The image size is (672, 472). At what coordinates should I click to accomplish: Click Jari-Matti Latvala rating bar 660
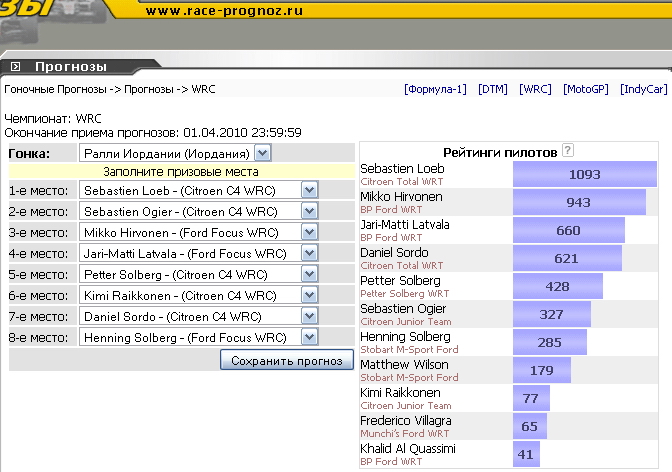pos(569,230)
